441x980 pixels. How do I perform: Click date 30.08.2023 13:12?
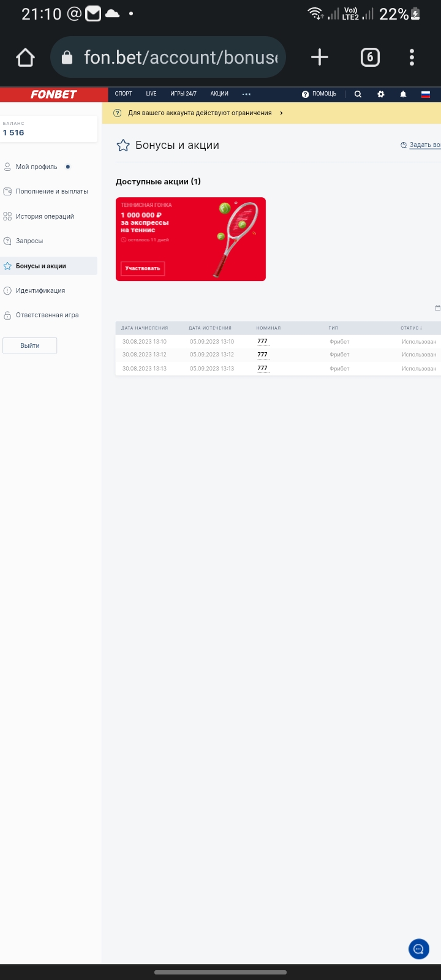click(145, 355)
